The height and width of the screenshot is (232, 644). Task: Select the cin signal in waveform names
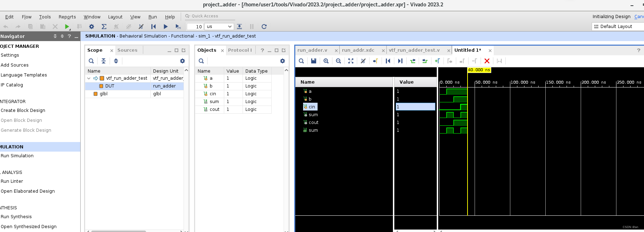[x=310, y=107]
